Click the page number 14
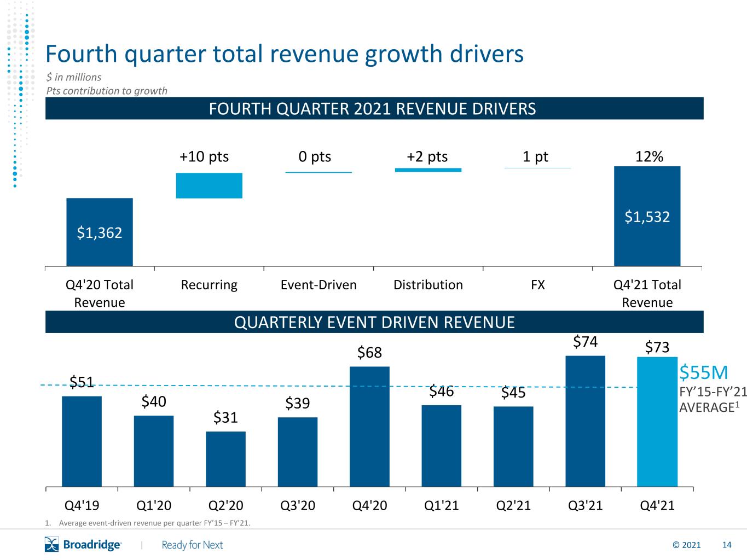Viewport: 747px width, 560px height. [x=727, y=545]
